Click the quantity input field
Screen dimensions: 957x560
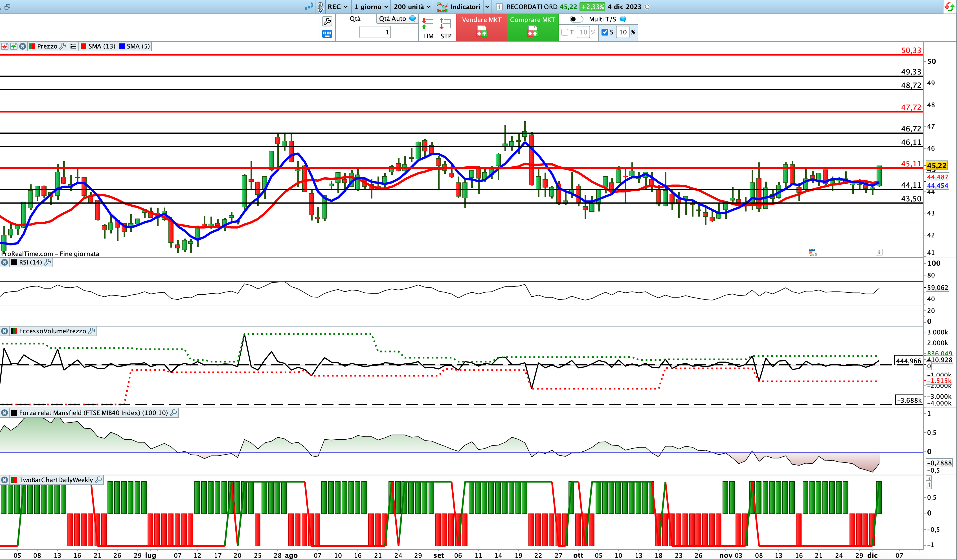point(375,32)
